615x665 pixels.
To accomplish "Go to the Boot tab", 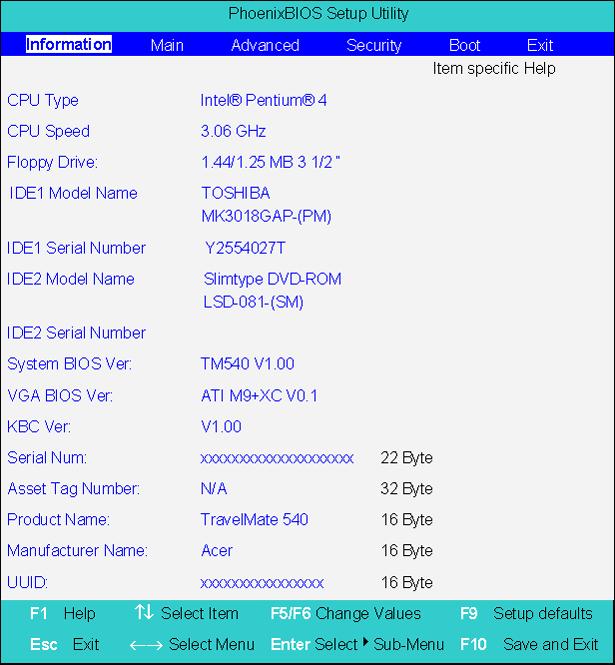I will click(x=464, y=45).
